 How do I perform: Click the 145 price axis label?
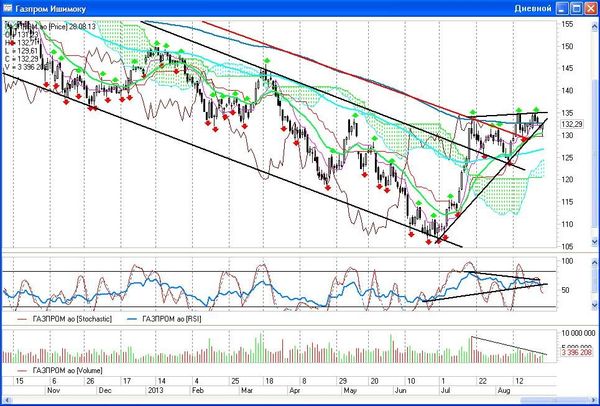pyautogui.click(x=567, y=68)
